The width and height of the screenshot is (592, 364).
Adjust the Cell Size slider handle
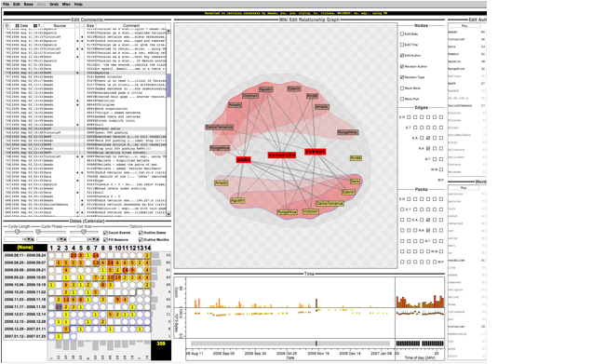click(x=84, y=232)
